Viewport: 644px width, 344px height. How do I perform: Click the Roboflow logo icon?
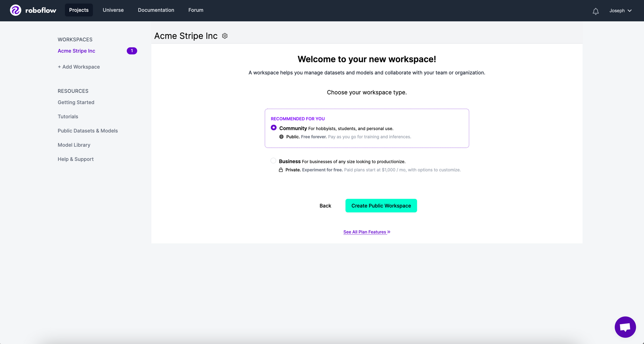pos(16,10)
